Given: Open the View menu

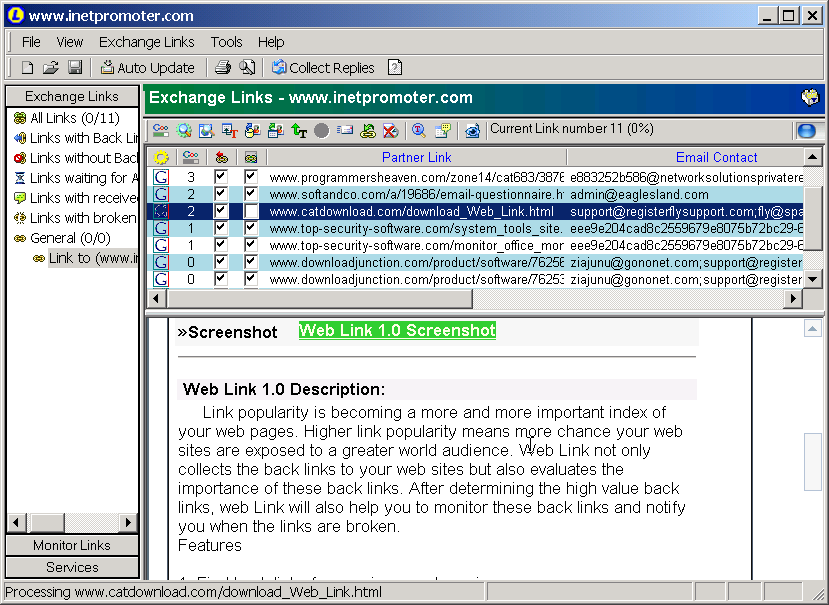Looking at the screenshot, I should coord(70,42).
